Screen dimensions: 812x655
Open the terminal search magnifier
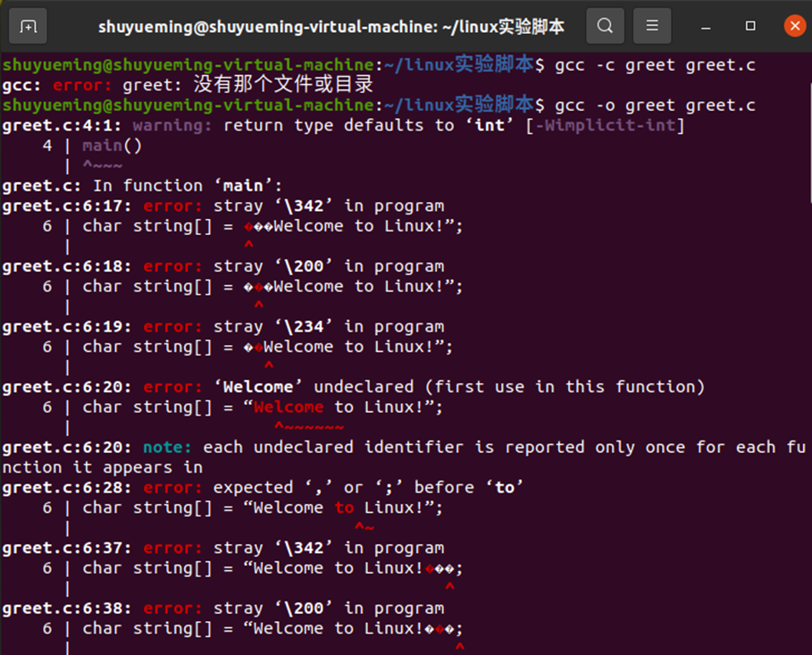coord(605,26)
